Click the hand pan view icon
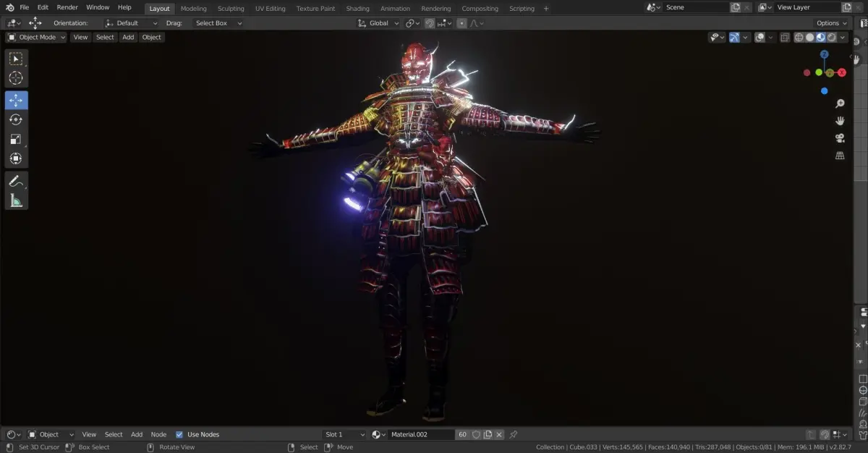The height and width of the screenshot is (453, 868). (840, 121)
